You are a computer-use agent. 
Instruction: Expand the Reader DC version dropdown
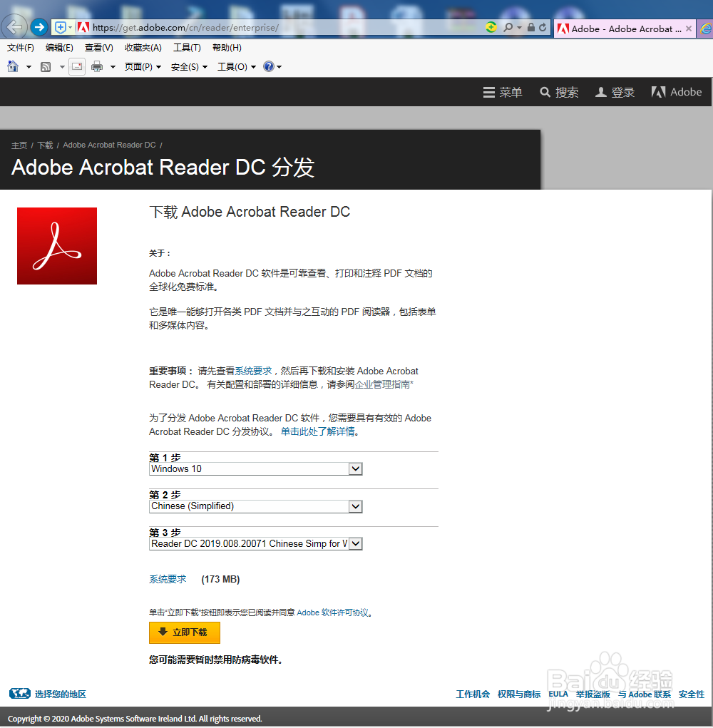point(355,543)
